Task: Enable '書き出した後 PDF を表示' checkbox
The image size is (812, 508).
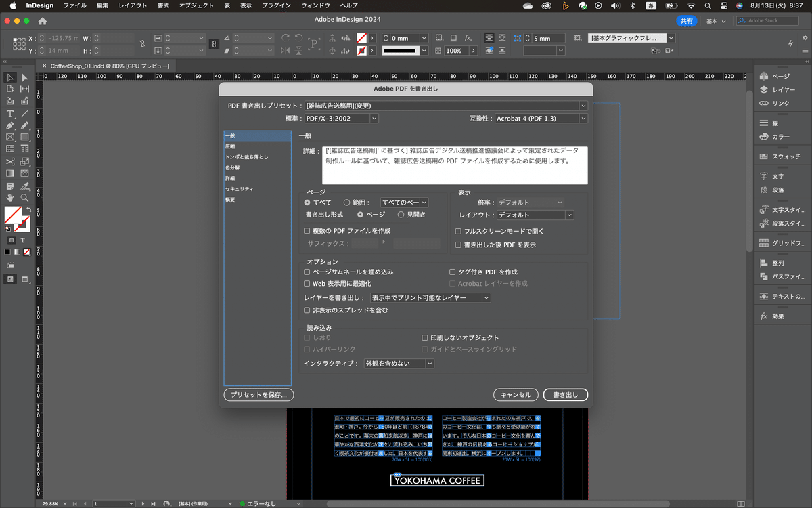Action: [x=458, y=245]
